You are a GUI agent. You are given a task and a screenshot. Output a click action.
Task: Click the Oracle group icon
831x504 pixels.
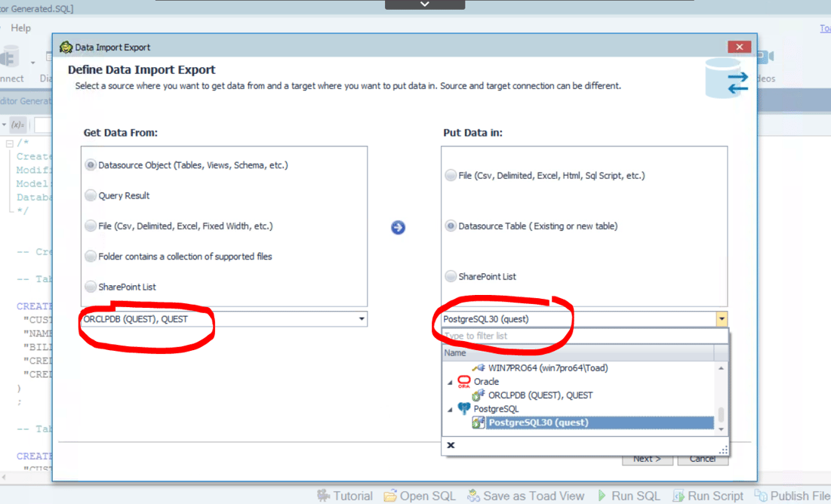463,382
